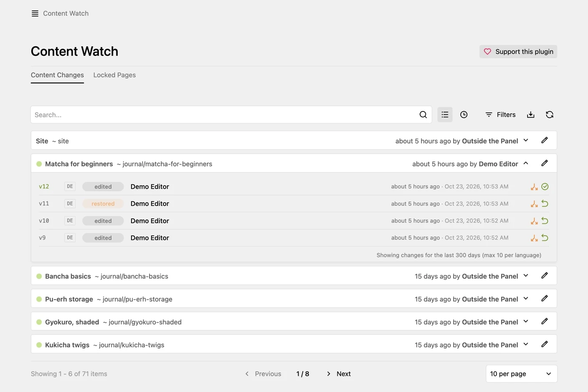Restore version v10 with undo icon
588x392 pixels.
coord(545,221)
